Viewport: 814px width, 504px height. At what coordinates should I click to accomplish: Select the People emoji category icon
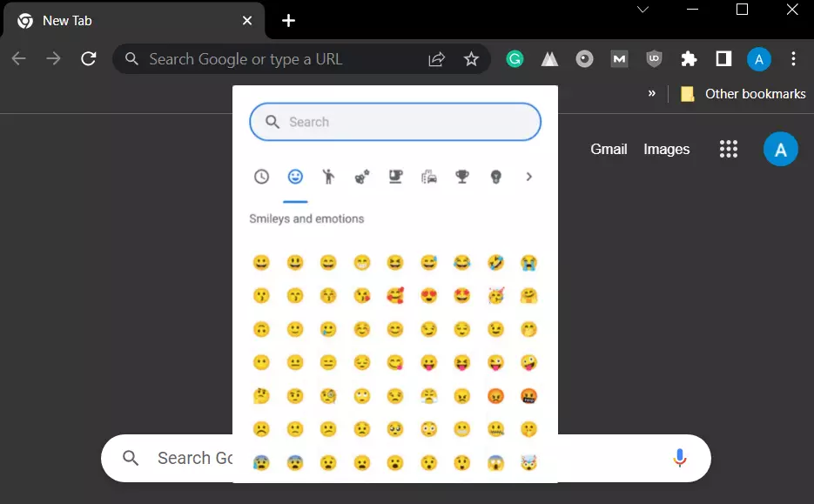coord(328,176)
